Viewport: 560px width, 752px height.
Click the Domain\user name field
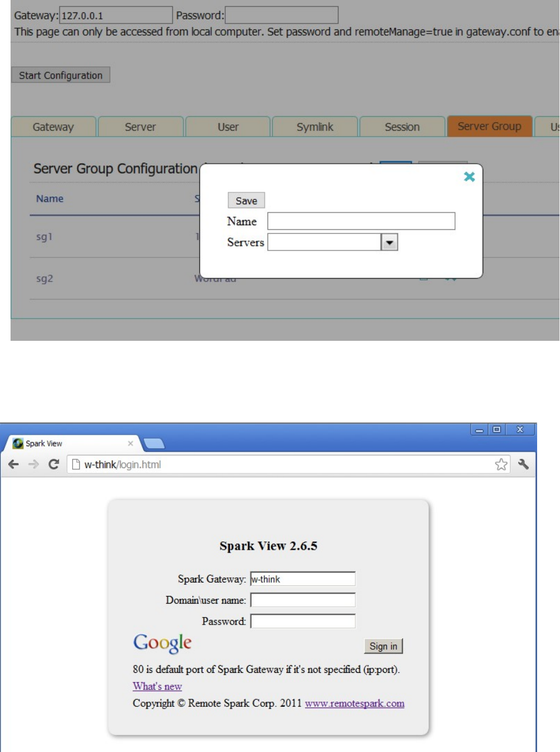point(303,600)
